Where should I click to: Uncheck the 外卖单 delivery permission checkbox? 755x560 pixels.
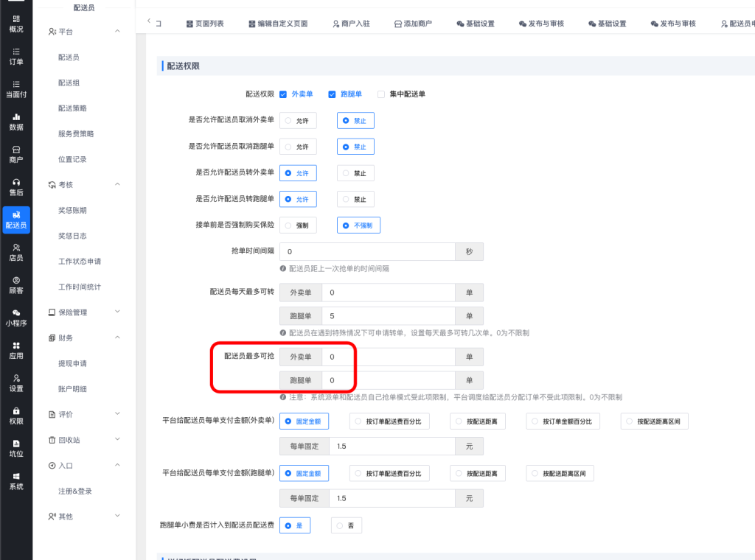coord(283,94)
